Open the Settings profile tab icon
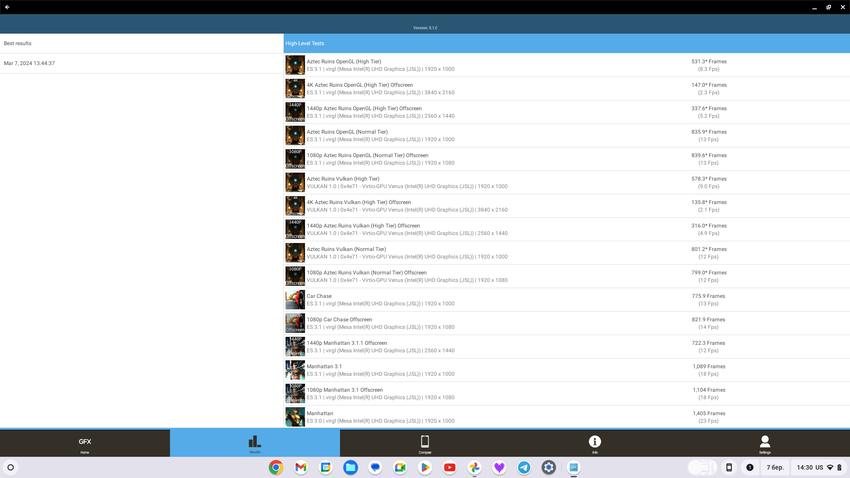Screen dimensions: 850x478 (765, 442)
